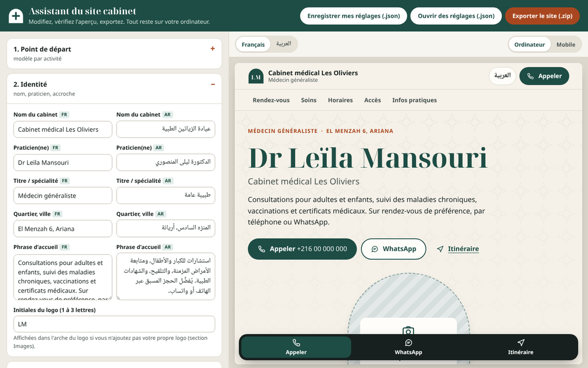Click the Phrase d'accueil FR textarea

pos(63,277)
